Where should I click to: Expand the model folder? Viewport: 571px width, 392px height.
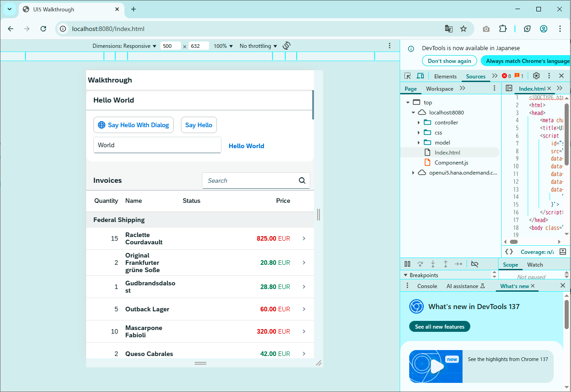coord(419,143)
